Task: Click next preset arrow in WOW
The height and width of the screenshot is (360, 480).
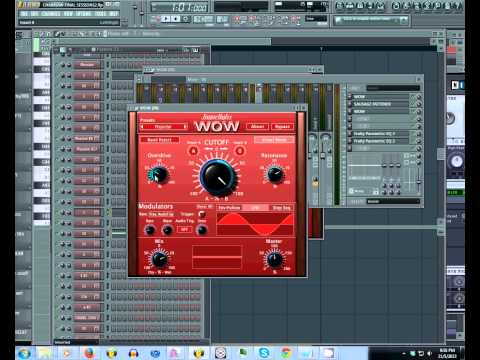Action: (x=185, y=127)
